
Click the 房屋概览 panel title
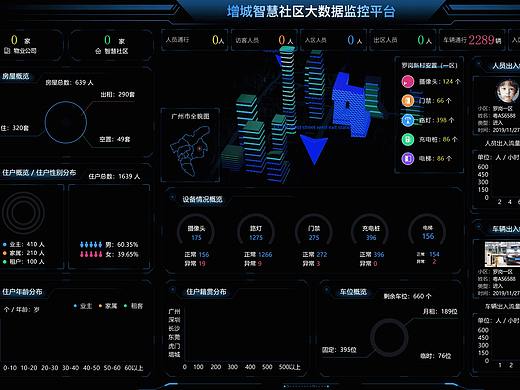[16, 76]
